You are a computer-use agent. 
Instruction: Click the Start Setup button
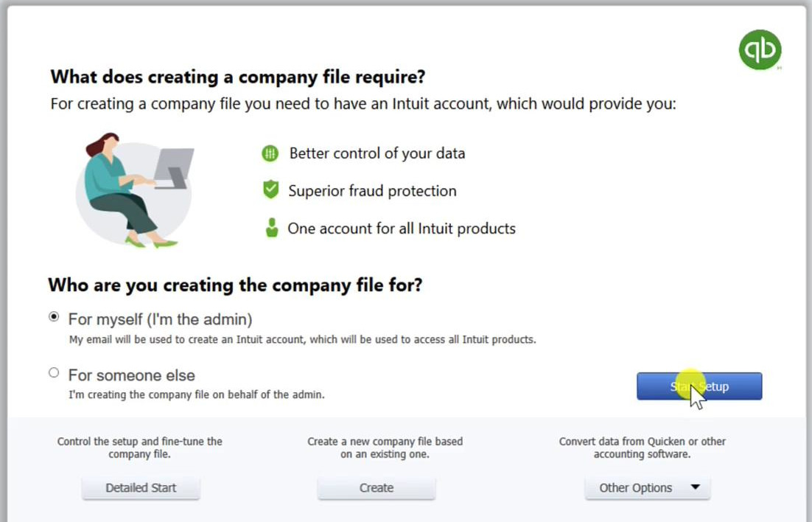point(699,386)
